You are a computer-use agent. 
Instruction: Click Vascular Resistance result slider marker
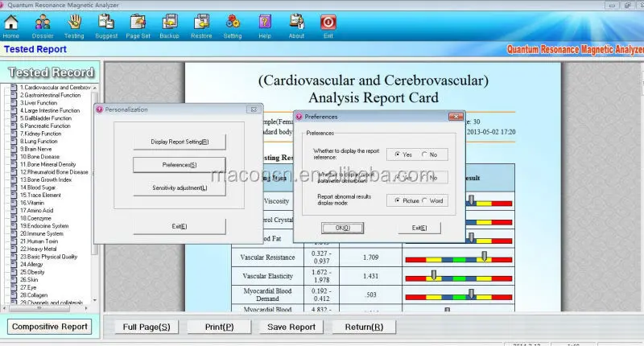click(485, 257)
